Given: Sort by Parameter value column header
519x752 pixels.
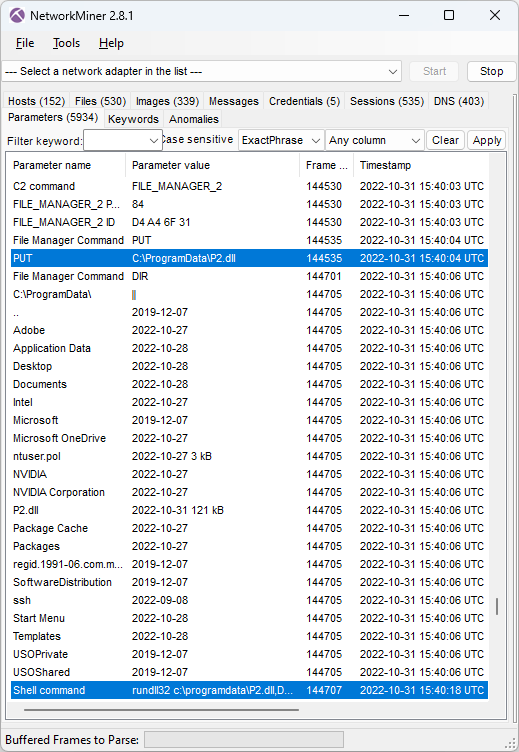Looking at the screenshot, I should [212, 165].
